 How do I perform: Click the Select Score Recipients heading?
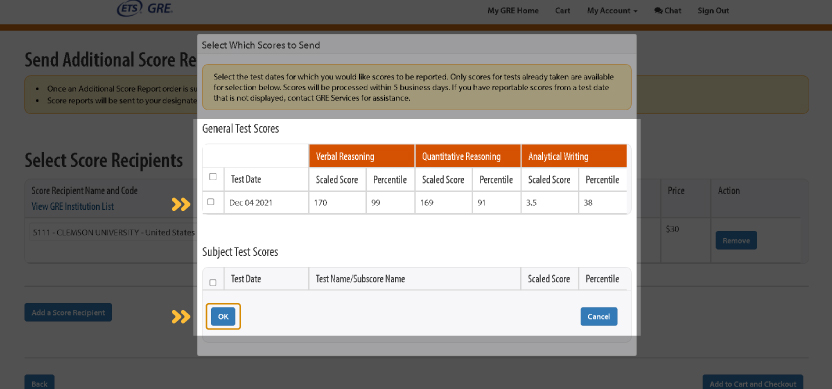tap(103, 160)
